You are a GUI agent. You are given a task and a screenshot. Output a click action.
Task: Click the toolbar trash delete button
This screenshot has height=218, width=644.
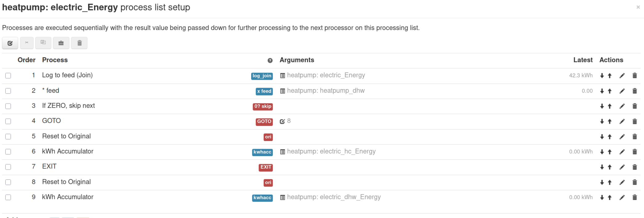tap(79, 43)
